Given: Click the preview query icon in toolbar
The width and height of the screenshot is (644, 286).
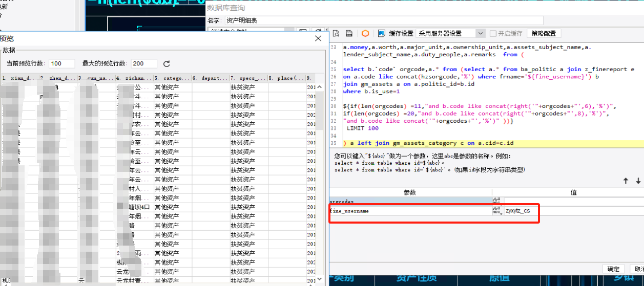Looking at the screenshot, I should [x=336, y=33].
